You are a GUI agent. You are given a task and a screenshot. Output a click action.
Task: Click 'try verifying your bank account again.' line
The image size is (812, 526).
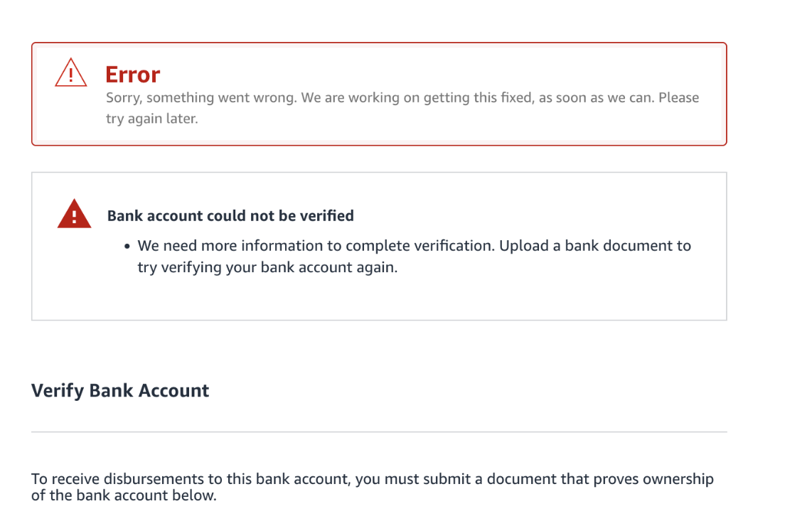coord(267,267)
